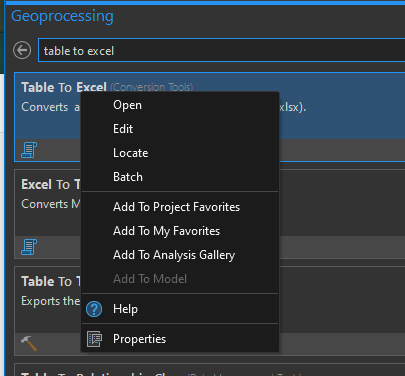The width and height of the screenshot is (405, 376).
Task: Click the disabled Add To Model entry
Action: coord(180,279)
